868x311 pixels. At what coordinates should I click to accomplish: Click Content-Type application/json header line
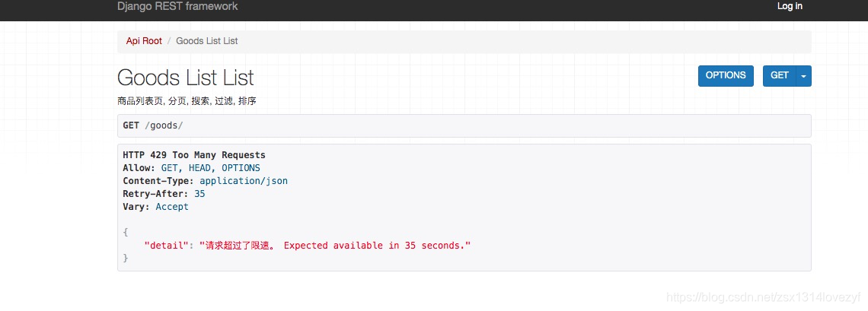click(x=205, y=181)
